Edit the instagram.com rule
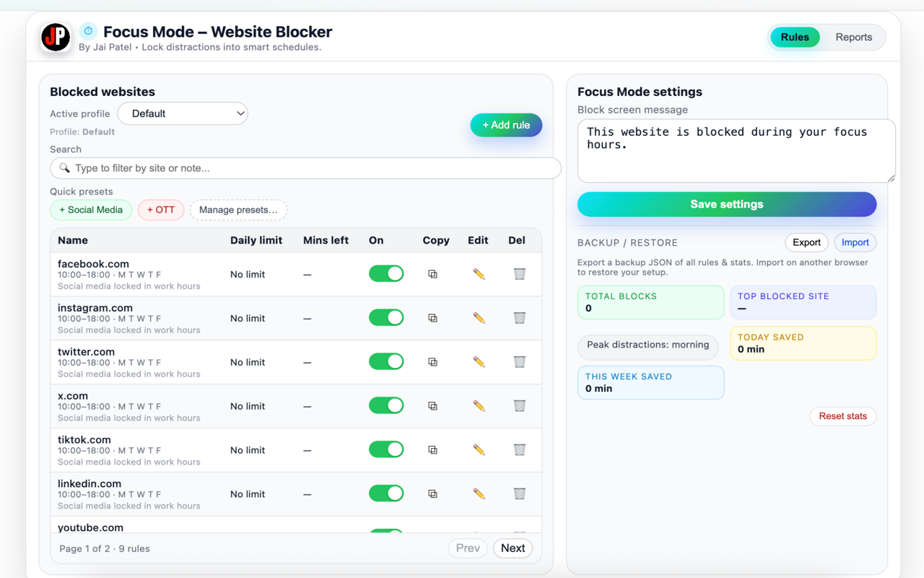The image size is (924, 578). (479, 319)
